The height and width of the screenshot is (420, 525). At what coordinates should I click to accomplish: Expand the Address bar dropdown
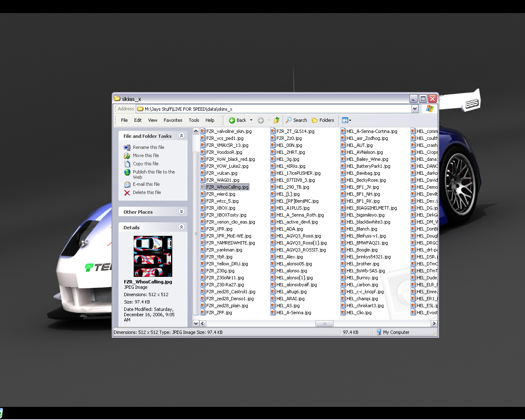pyautogui.click(x=415, y=109)
